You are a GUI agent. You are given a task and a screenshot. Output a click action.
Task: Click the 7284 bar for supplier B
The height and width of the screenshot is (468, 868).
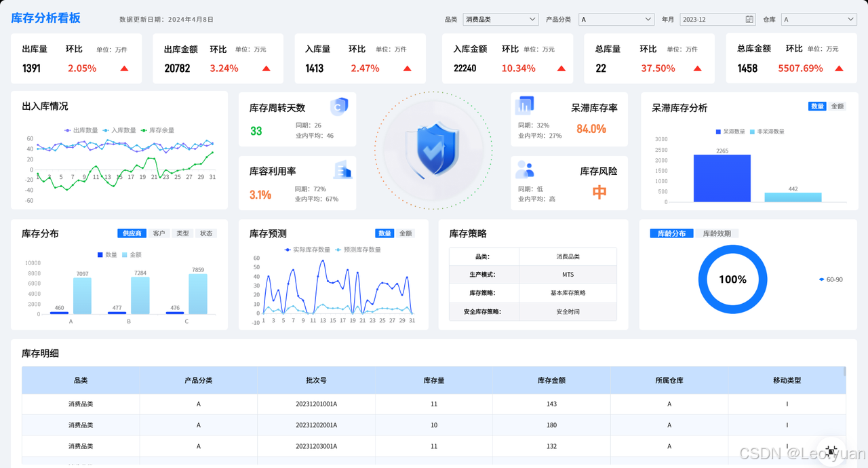click(x=140, y=296)
